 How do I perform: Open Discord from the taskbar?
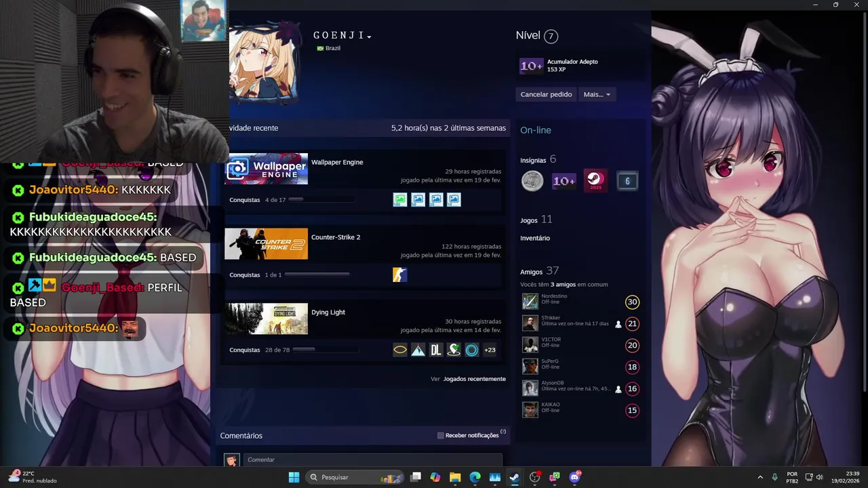pos(575,477)
